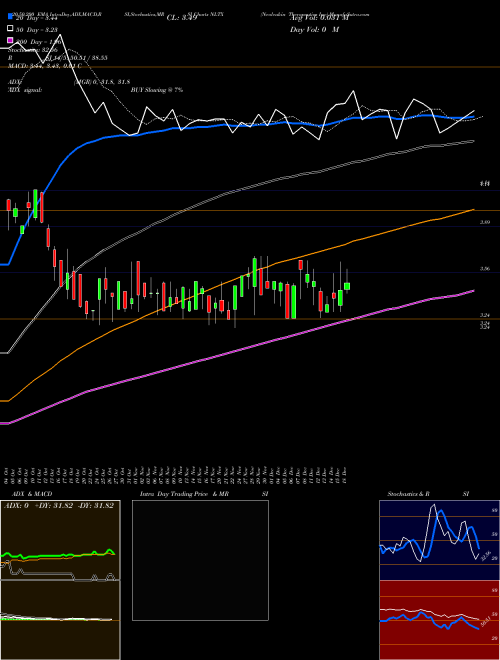Open the red RSI chart panel
This screenshot has width=500, height=660.
click(x=439, y=620)
